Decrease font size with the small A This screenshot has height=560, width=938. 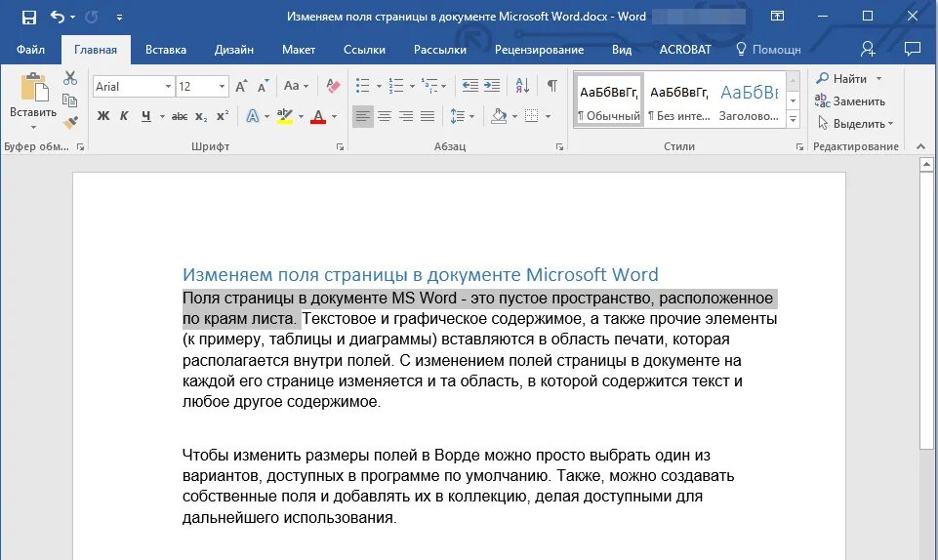[263, 87]
